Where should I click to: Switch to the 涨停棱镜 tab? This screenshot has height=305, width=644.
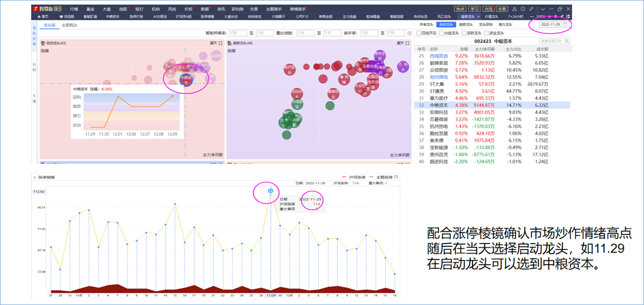(x=207, y=17)
